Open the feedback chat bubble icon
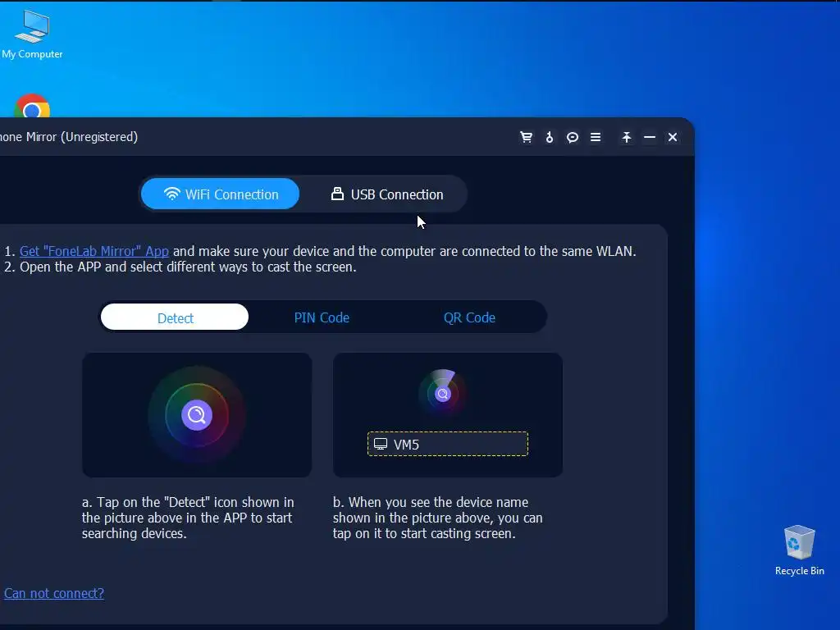The image size is (840, 630). [x=572, y=138]
